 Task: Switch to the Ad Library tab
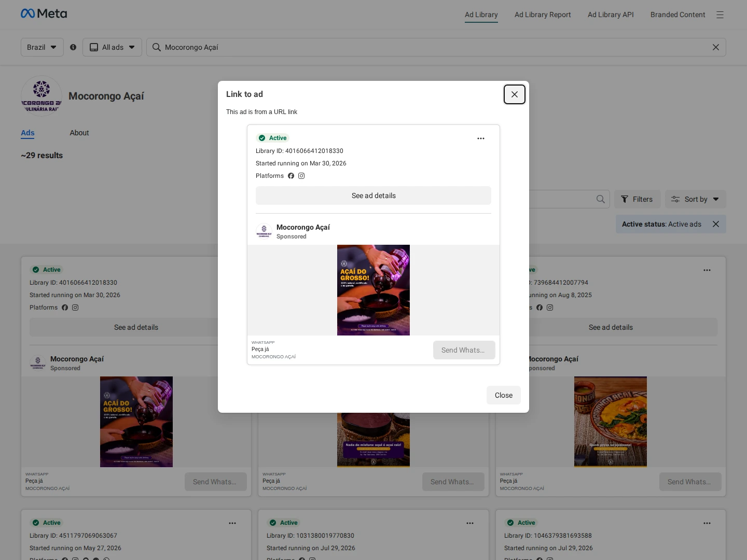(x=481, y=15)
